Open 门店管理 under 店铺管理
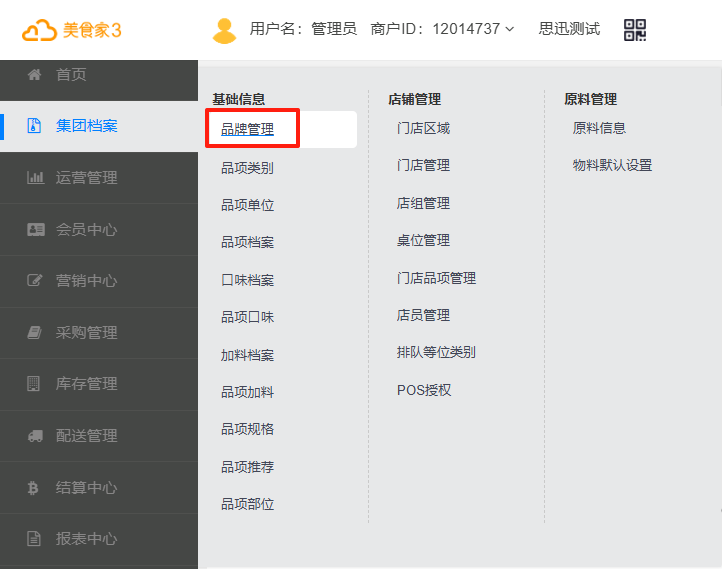The image size is (722, 569). point(423,166)
